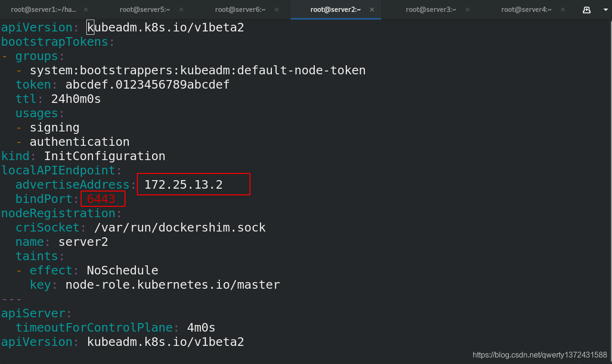The height and width of the screenshot is (364, 612).
Task: Click the groups key
Action: [37, 56]
